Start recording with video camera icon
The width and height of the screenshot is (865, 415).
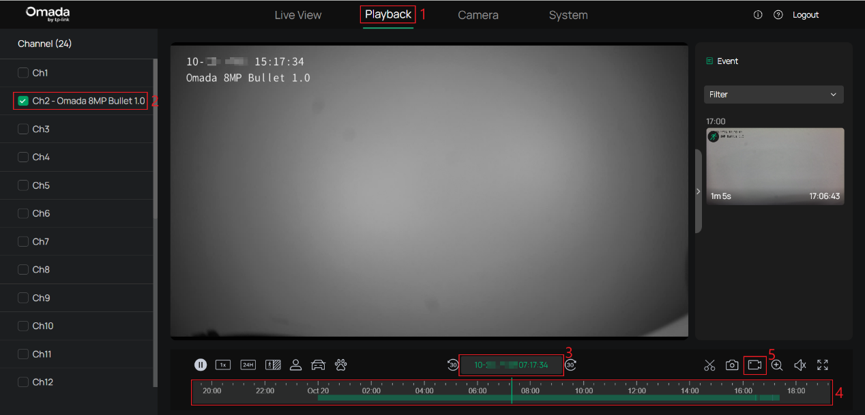(755, 365)
